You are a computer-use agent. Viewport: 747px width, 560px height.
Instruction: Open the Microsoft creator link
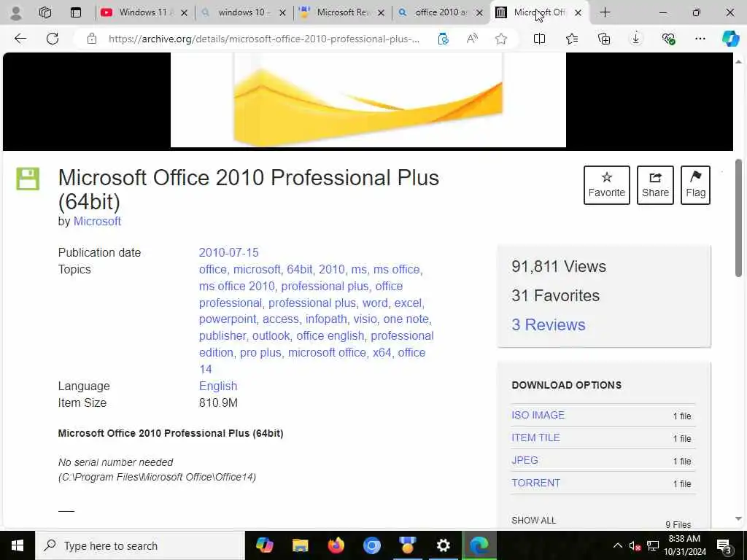(97, 222)
